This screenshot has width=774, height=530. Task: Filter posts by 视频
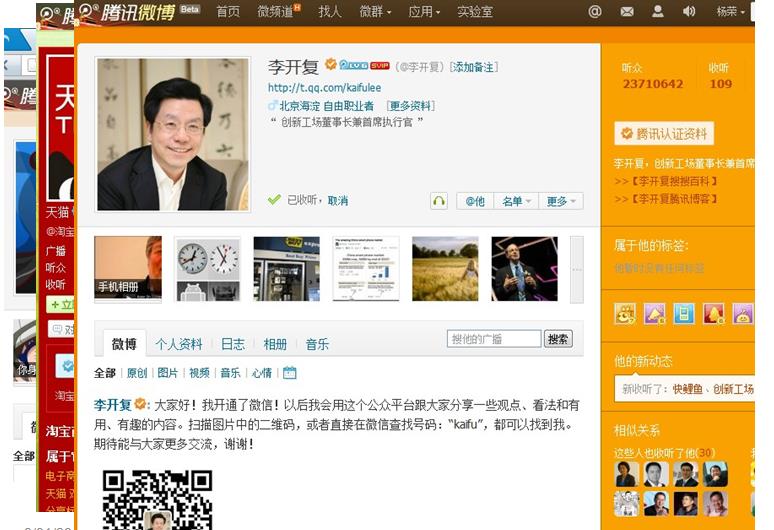199,373
